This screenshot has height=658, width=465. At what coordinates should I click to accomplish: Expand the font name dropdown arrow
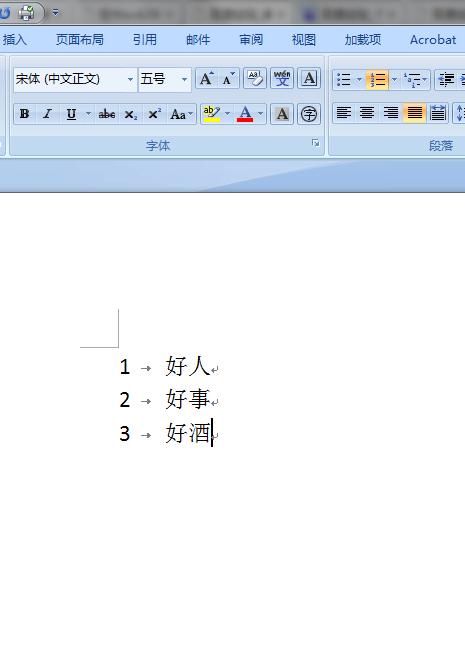tap(131, 79)
